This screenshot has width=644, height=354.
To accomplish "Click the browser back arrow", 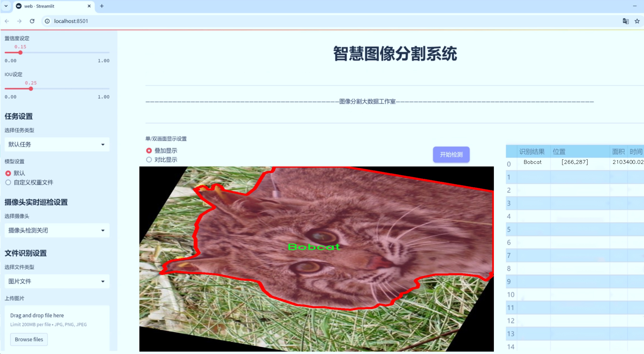I will 7,21.
